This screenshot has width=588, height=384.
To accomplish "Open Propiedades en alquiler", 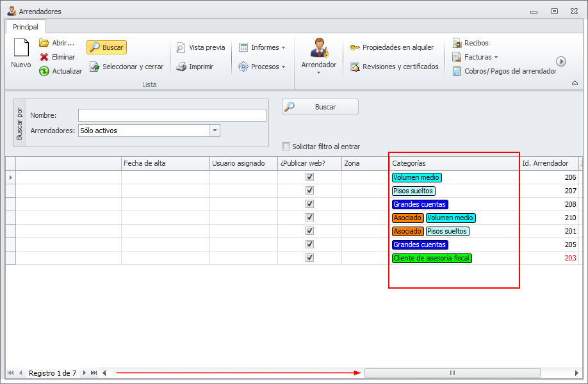I will 391,47.
